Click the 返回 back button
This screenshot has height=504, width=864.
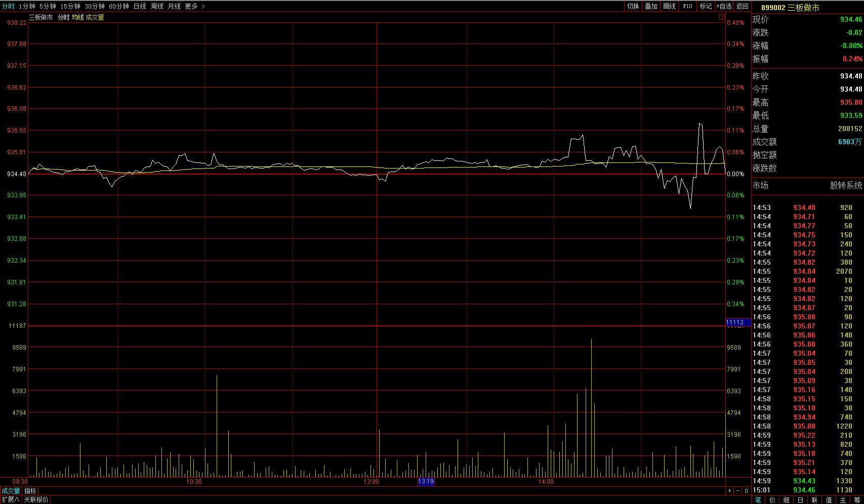pos(742,6)
